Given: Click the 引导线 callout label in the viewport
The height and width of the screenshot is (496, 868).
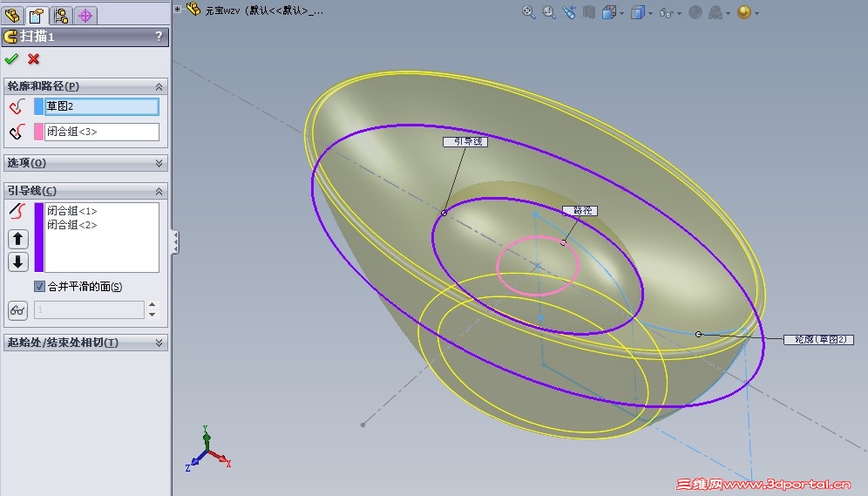Looking at the screenshot, I should click(x=465, y=142).
